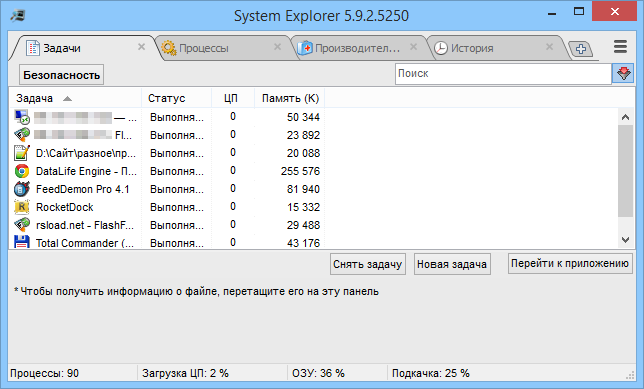Select the FeedDemon Pro 4.1 task
Image resolution: width=644 pixels, height=389 pixels.
[x=83, y=189]
